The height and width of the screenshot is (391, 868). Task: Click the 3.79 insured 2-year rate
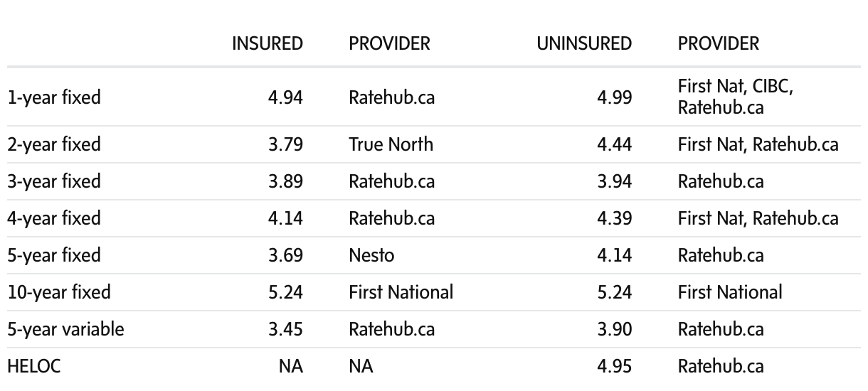(x=285, y=144)
